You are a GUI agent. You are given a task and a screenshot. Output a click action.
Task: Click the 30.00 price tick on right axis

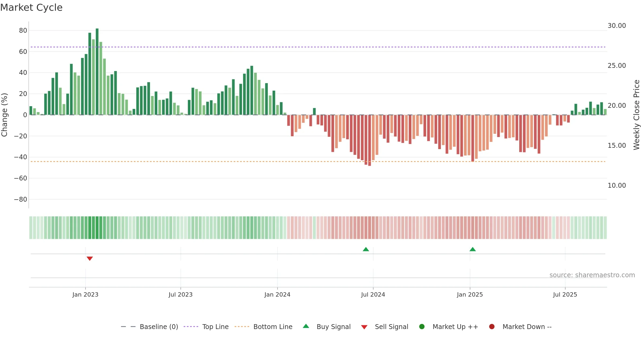point(617,26)
